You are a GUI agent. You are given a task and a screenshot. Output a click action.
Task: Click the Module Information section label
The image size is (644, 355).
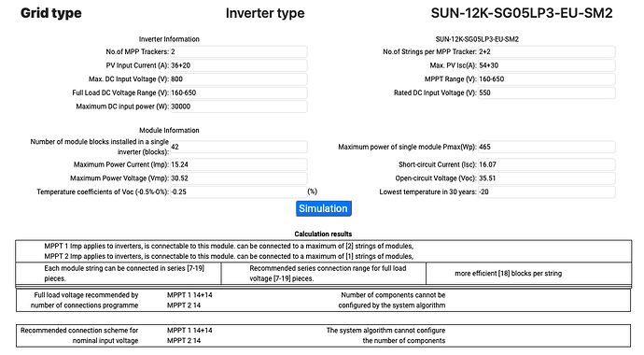point(169,130)
